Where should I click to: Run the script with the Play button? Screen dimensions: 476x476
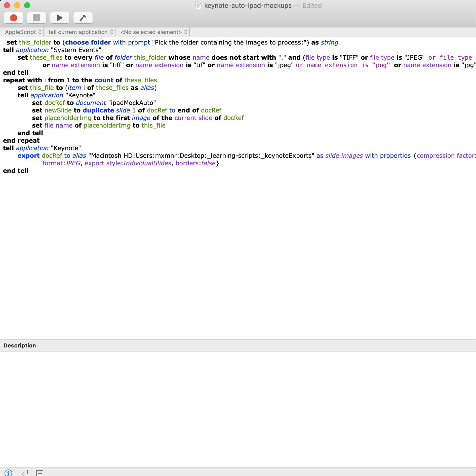click(x=60, y=18)
